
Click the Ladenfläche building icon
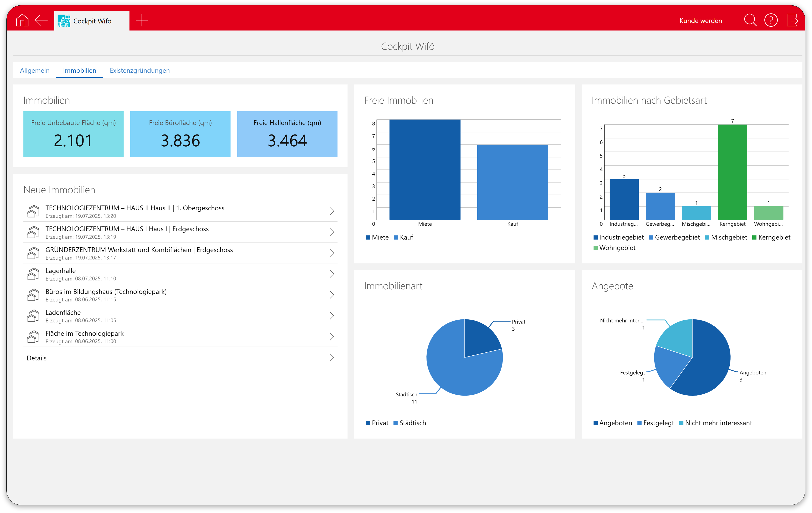click(33, 316)
